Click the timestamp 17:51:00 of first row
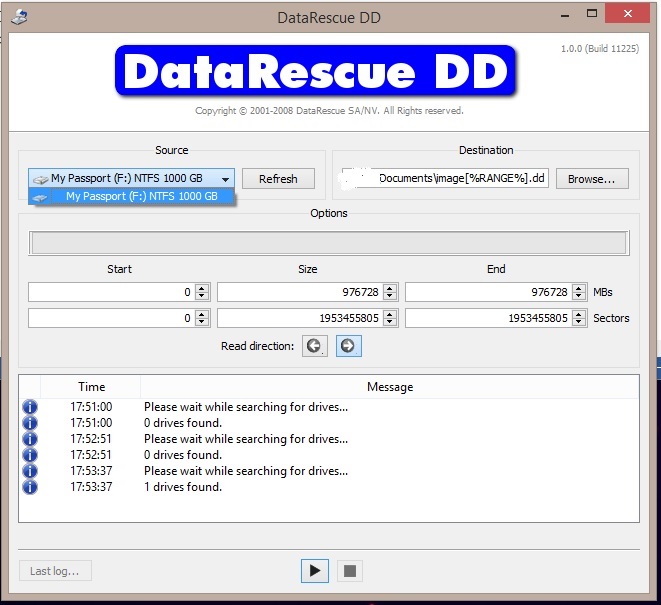661x605 pixels. coord(91,407)
